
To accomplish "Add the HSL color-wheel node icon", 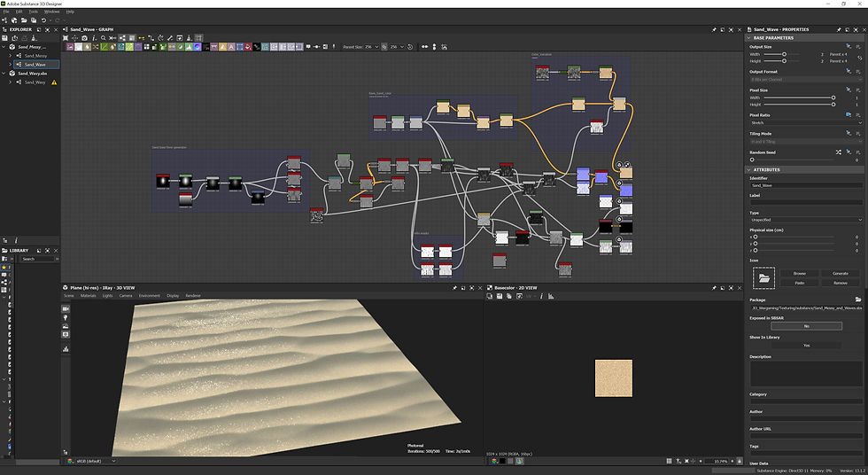I will pyautogui.click(x=197, y=47).
